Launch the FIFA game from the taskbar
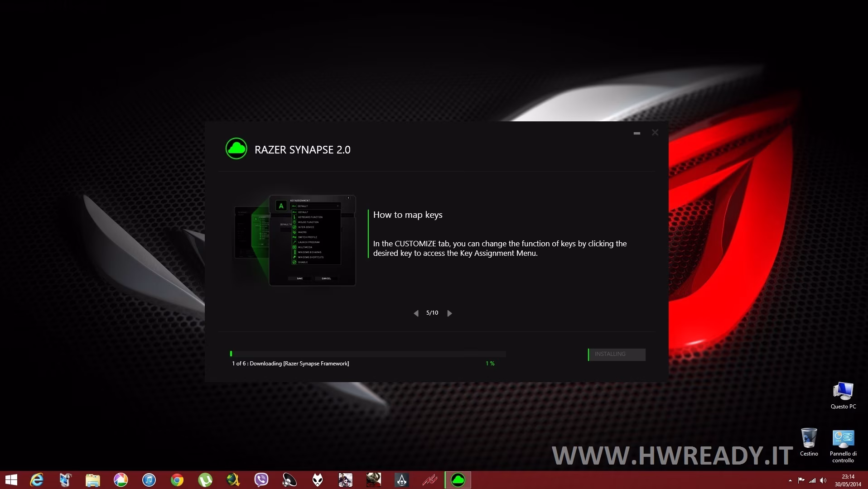This screenshot has width=868, height=489. [x=346, y=480]
